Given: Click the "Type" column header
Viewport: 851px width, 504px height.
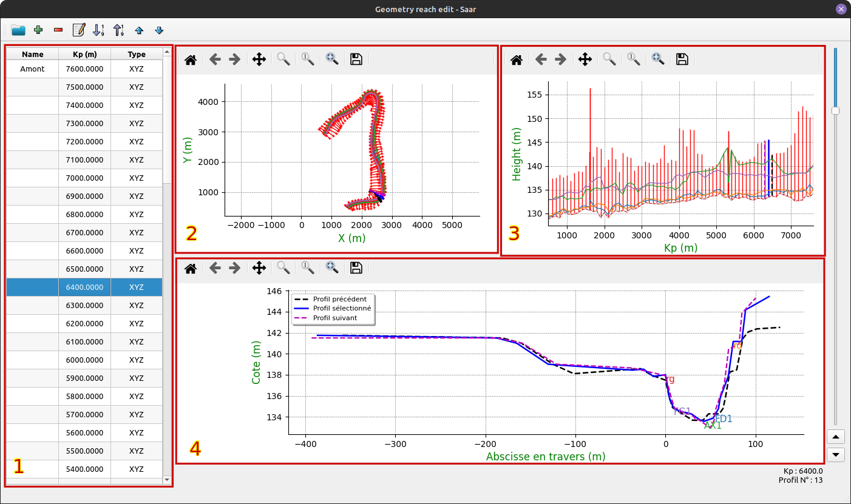Looking at the screenshot, I should [x=137, y=54].
